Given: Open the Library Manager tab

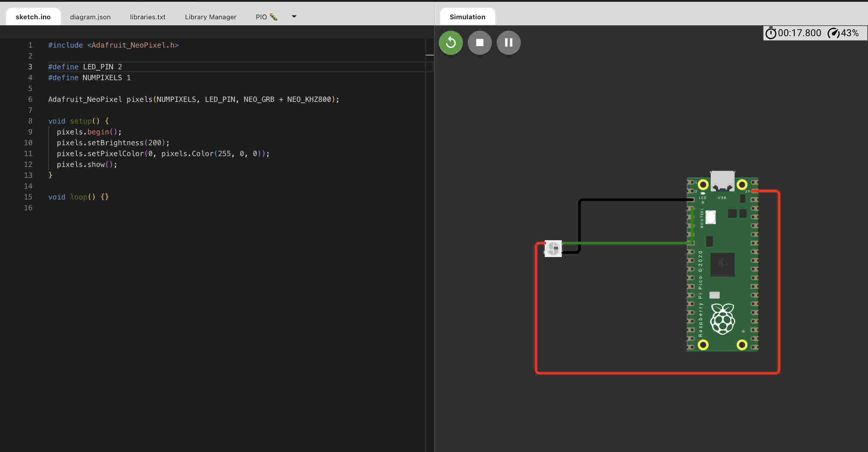Looking at the screenshot, I should coord(210,17).
